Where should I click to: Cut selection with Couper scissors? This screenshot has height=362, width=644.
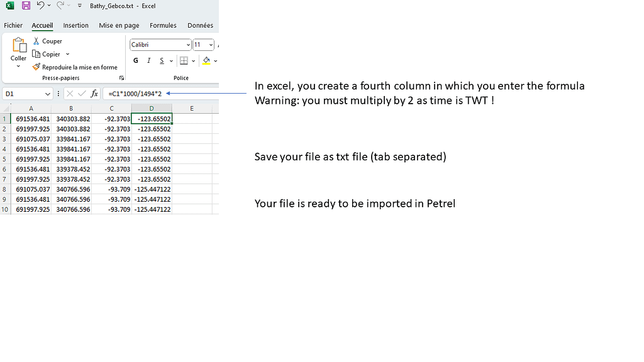[x=36, y=41]
